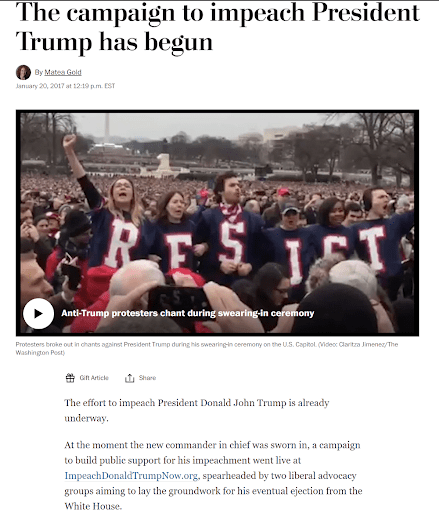
Task: Click the 'By' byline text
Action: (39, 72)
